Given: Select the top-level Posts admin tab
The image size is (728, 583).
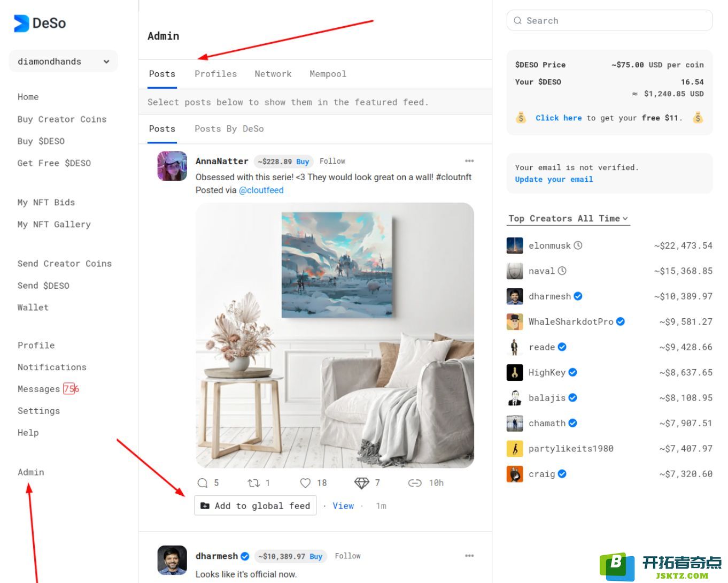Looking at the screenshot, I should (x=162, y=74).
